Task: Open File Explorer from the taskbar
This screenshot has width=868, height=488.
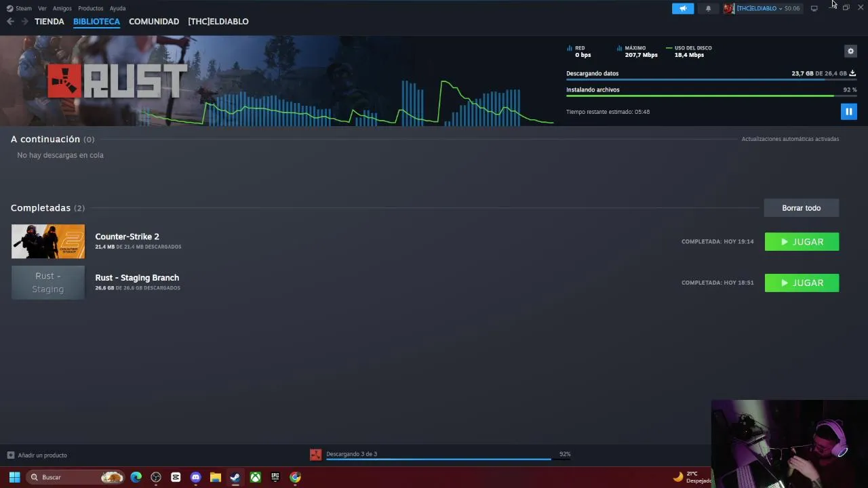Action: click(x=216, y=477)
